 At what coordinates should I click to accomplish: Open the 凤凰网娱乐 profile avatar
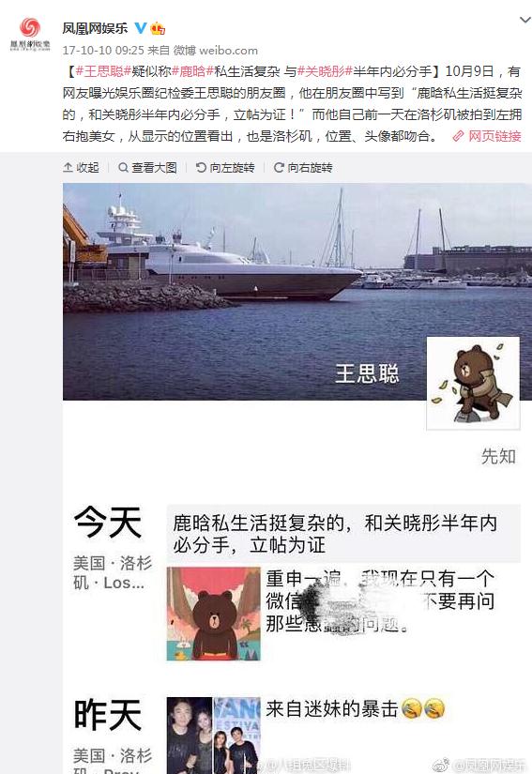click(30, 34)
